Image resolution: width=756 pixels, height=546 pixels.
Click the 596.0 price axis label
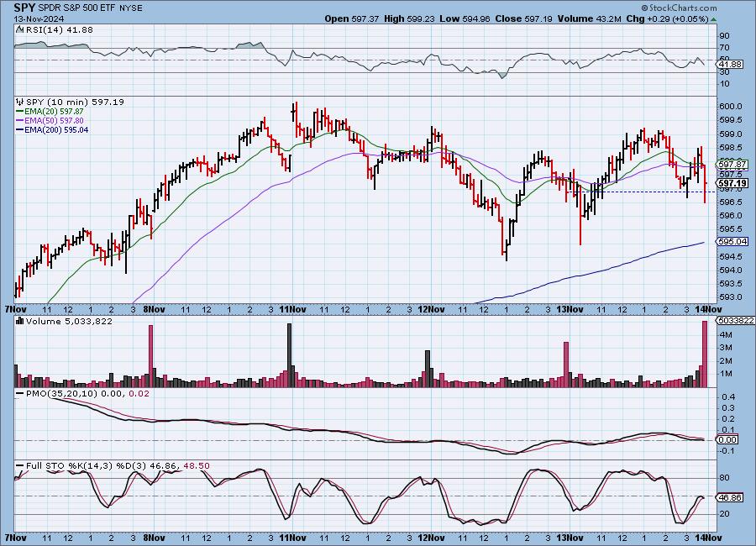click(731, 216)
